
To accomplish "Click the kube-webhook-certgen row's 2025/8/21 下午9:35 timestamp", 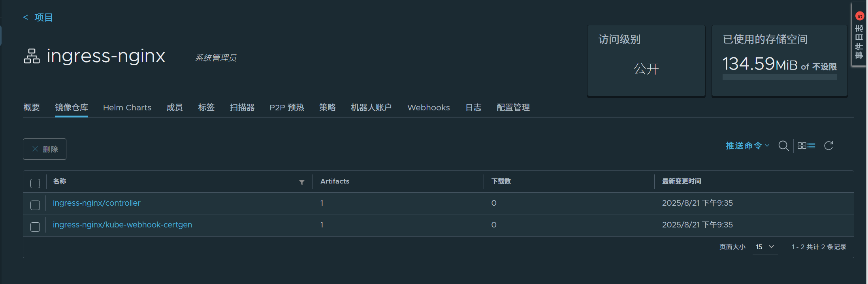I will click(x=697, y=225).
